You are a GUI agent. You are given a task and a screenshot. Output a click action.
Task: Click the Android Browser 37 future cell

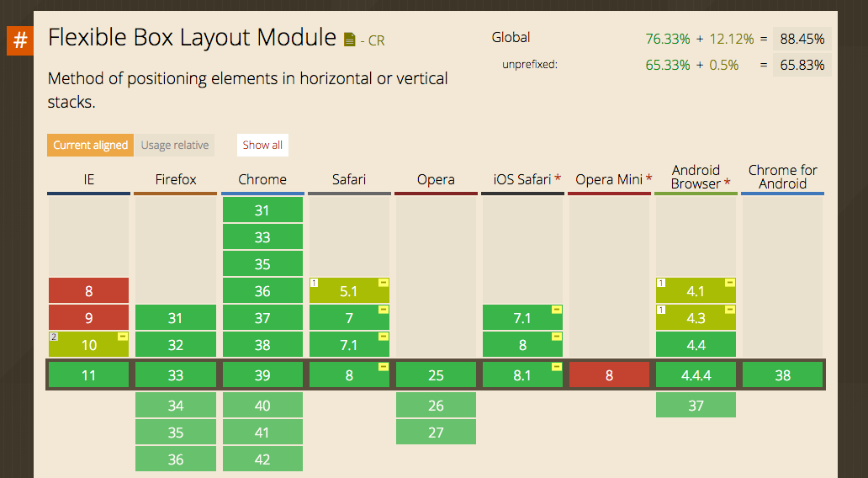coord(696,405)
